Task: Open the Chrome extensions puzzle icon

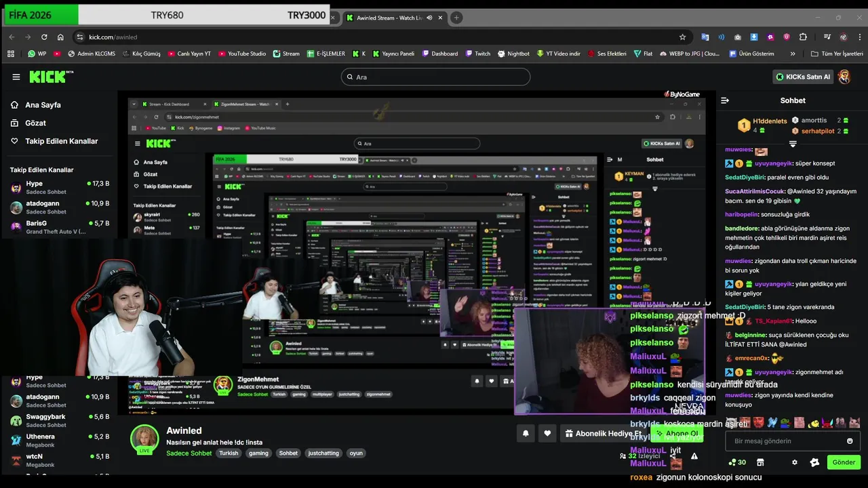Action: 803,37
